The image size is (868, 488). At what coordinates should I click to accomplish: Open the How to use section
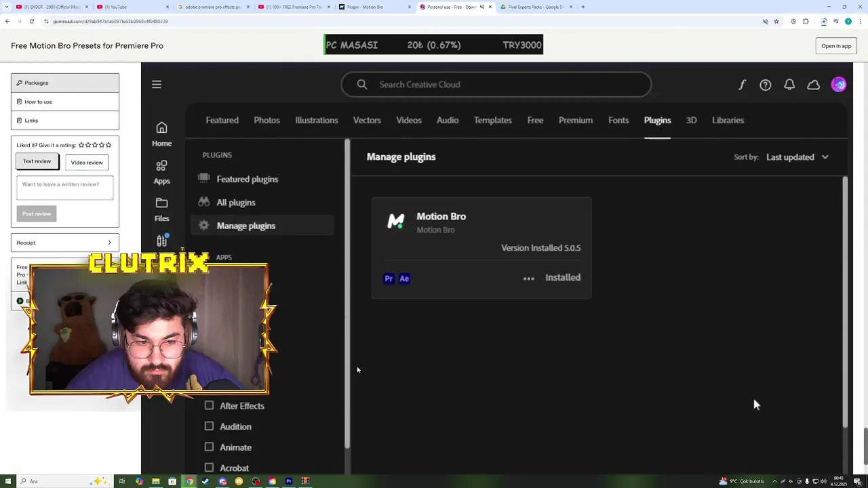(x=65, y=102)
